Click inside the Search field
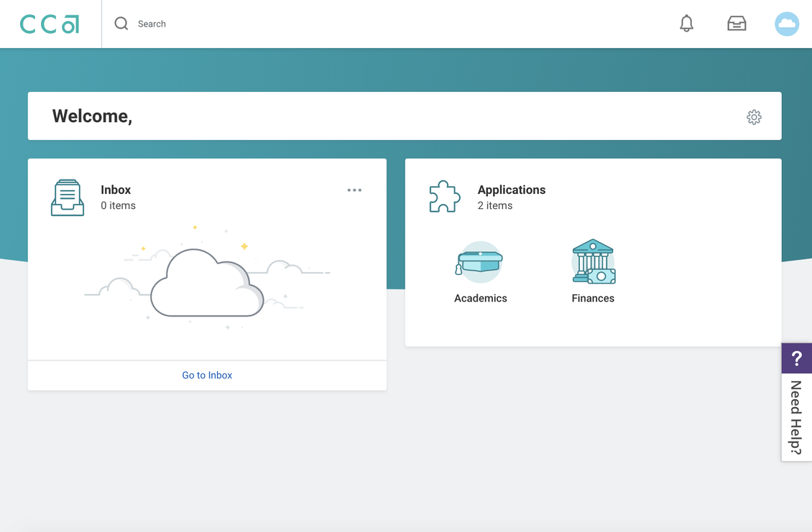This screenshot has height=532, width=812. 152,24
